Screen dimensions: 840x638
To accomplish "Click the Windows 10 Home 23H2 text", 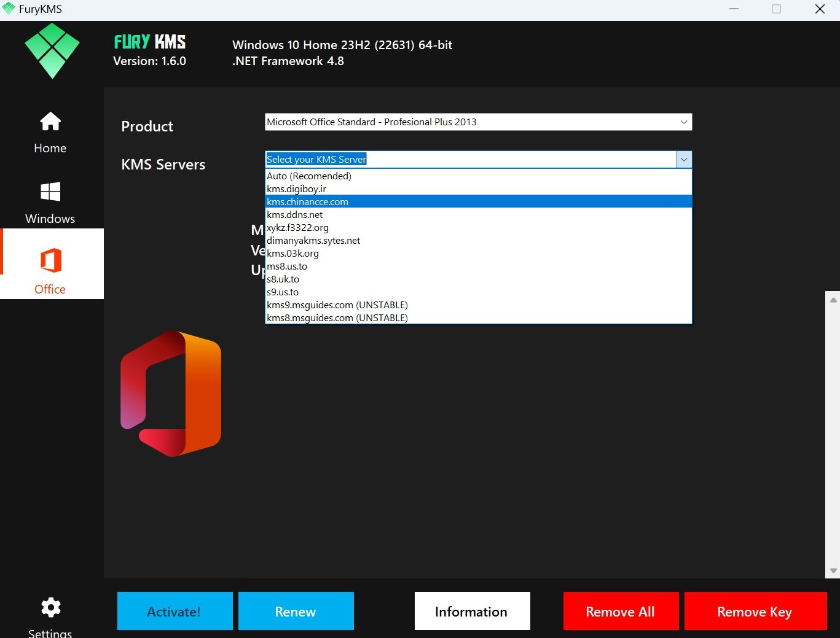I will click(x=342, y=45).
